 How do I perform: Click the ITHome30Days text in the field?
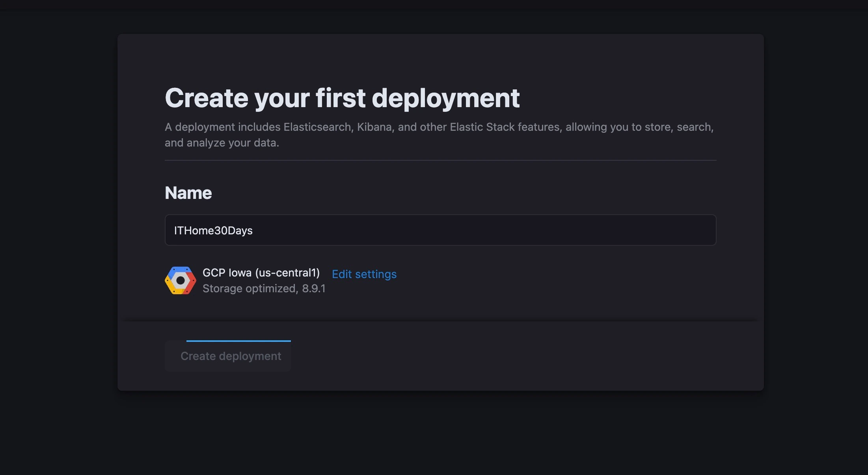click(213, 230)
